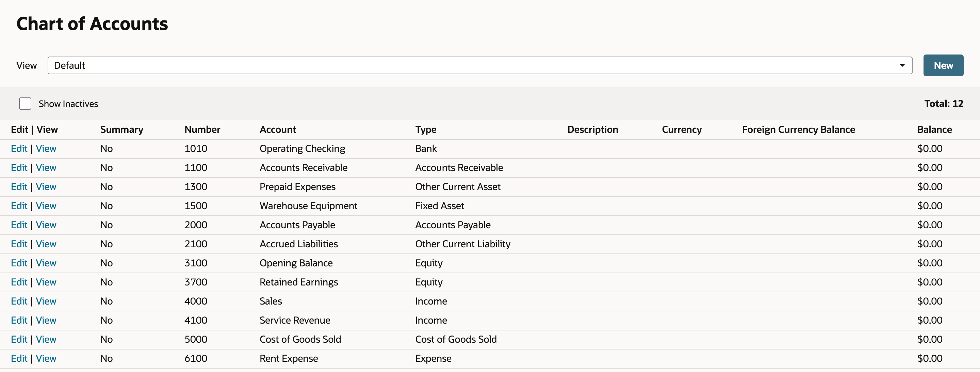View the Retained Earnings account

46,282
